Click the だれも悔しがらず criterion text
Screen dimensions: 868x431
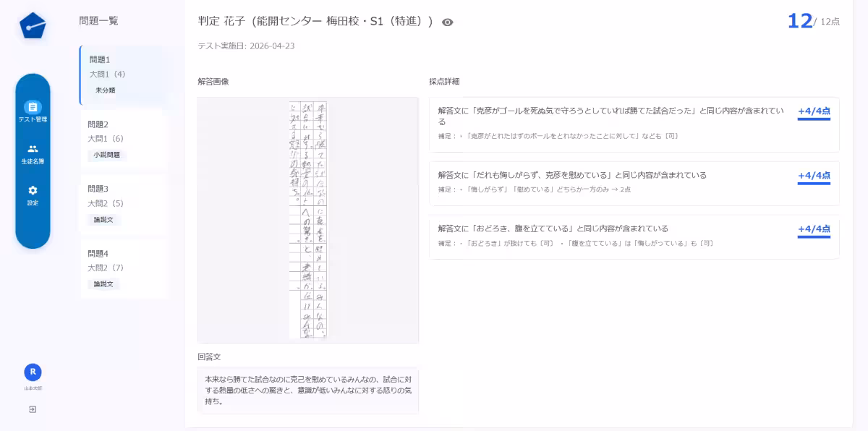point(572,175)
